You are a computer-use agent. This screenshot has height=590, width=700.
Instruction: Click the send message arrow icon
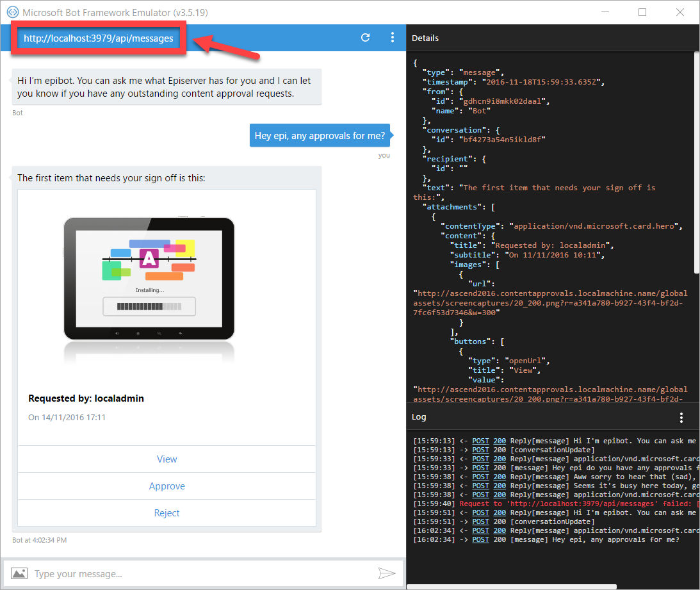click(386, 573)
